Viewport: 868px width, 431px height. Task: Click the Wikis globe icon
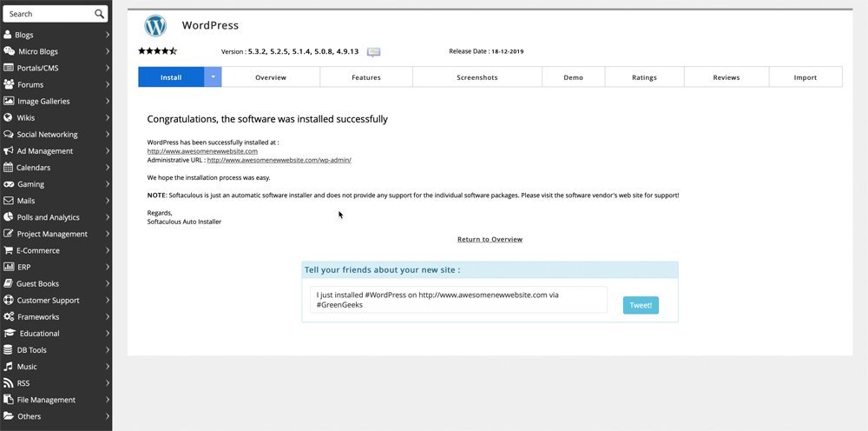tap(8, 117)
